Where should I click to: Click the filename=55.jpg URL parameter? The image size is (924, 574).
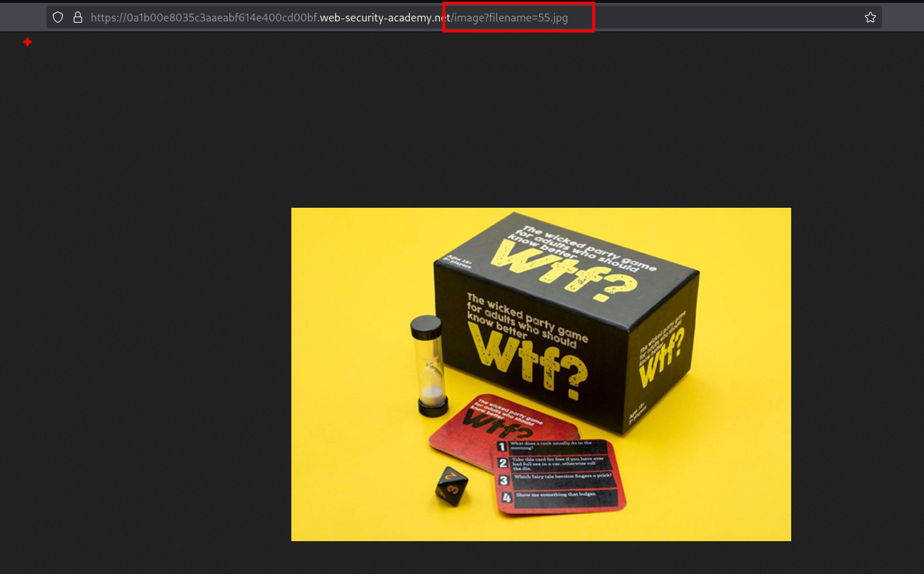point(528,17)
